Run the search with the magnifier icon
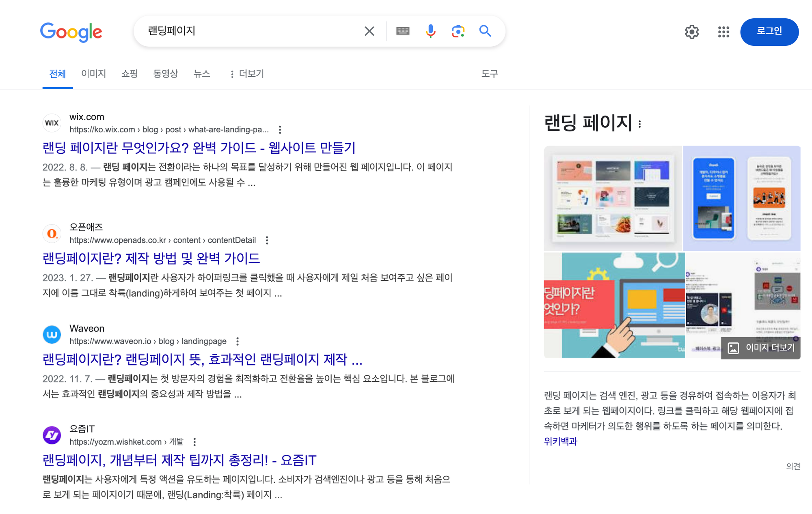 click(485, 31)
